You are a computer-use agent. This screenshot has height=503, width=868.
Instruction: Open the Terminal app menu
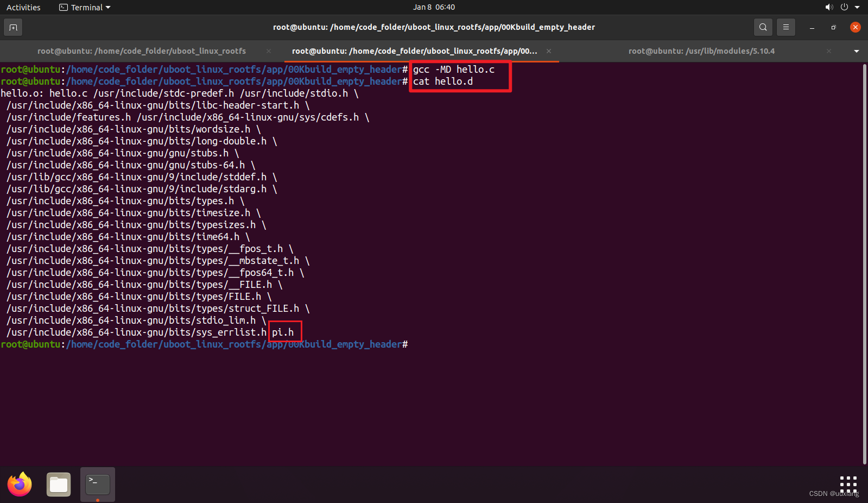coord(85,7)
